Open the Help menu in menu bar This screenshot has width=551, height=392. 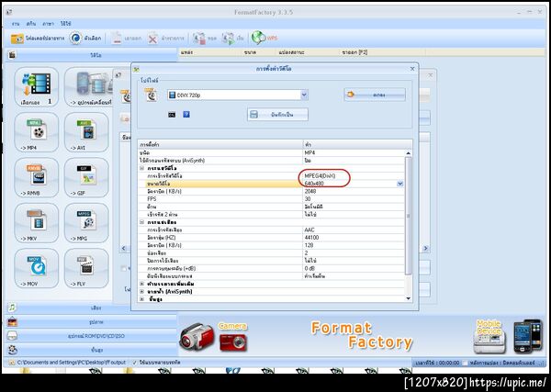click(65, 24)
